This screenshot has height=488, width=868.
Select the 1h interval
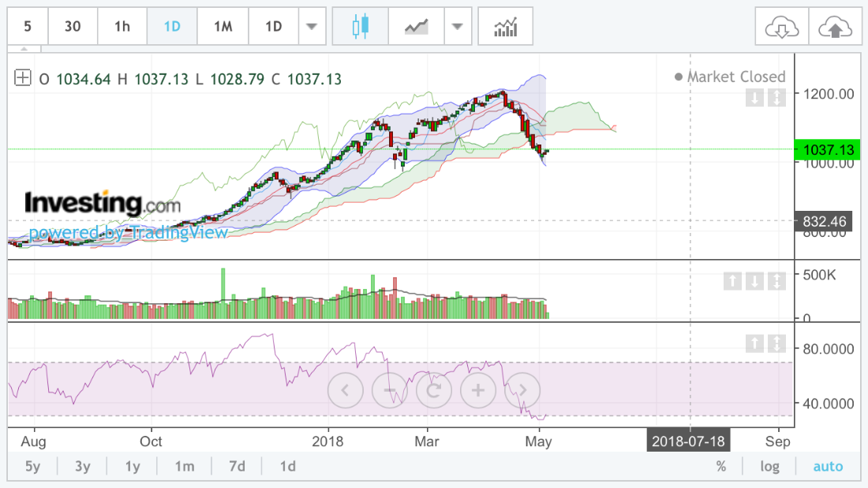122,26
